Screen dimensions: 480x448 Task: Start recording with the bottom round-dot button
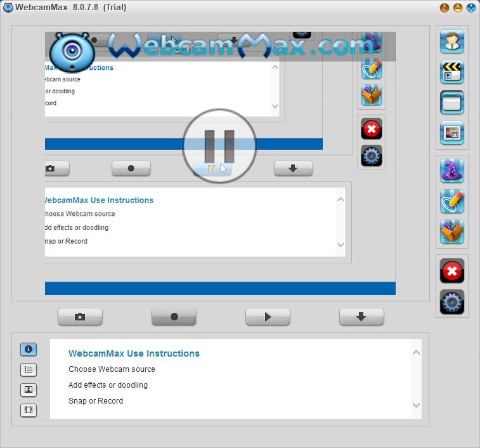(174, 317)
